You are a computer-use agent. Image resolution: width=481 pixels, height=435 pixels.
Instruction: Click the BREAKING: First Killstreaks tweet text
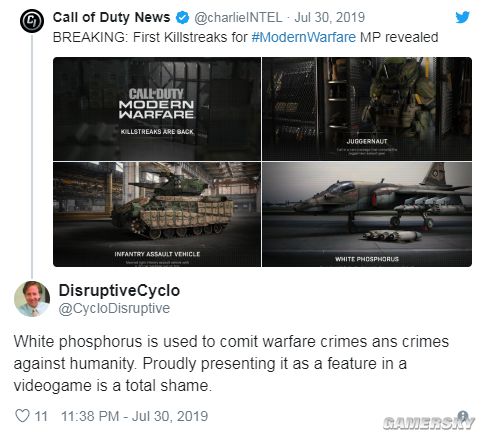245,37
